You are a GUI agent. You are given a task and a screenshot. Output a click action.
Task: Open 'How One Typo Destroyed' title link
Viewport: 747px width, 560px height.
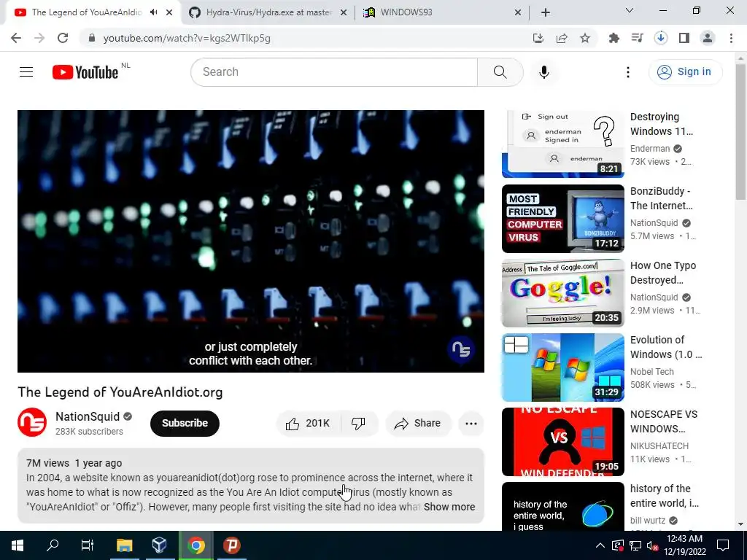(x=662, y=273)
